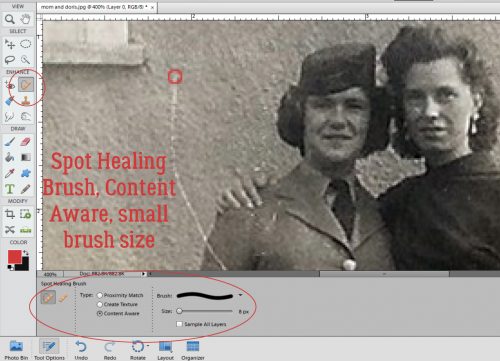500x361 pixels.
Task: Select the Crop tool
Action: pos(10,214)
